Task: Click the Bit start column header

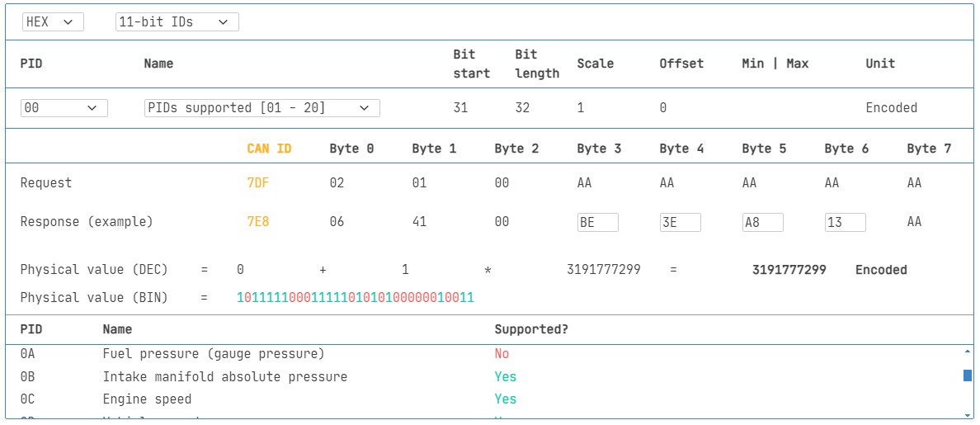Action: click(472, 64)
